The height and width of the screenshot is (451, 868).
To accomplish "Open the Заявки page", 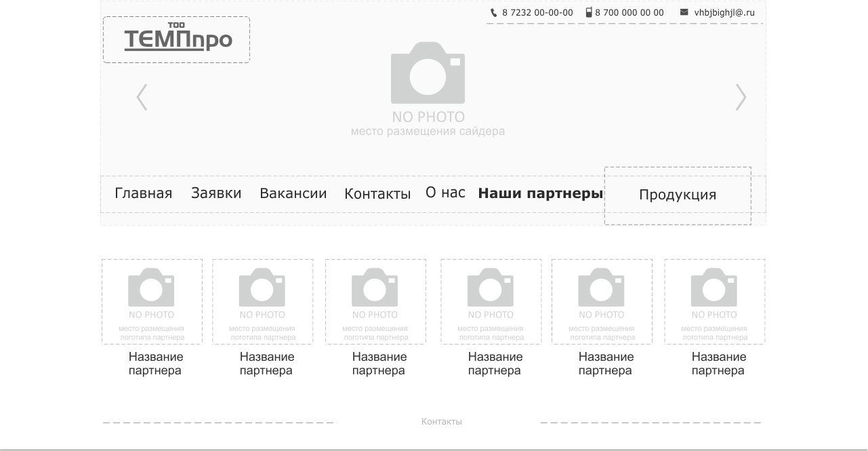I will pyautogui.click(x=216, y=193).
